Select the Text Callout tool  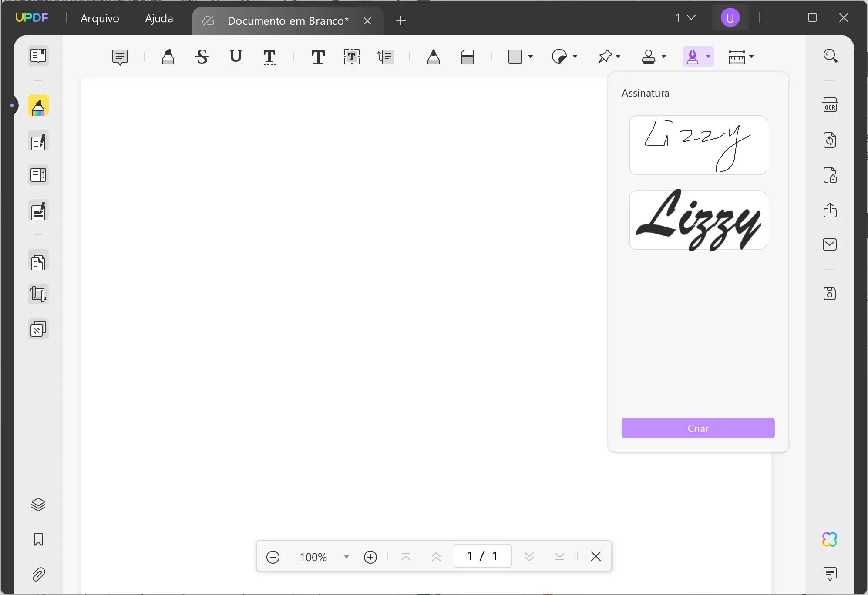(x=386, y=57)
